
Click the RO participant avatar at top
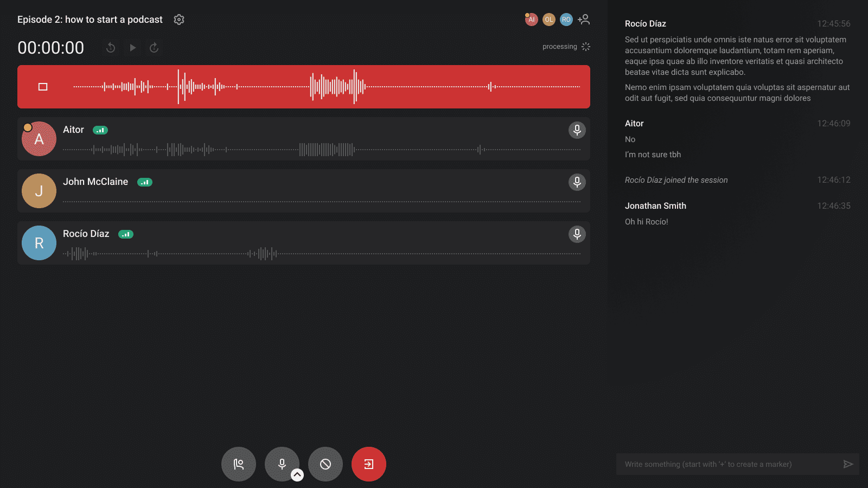pyautogui.click(x=566, y=20)
